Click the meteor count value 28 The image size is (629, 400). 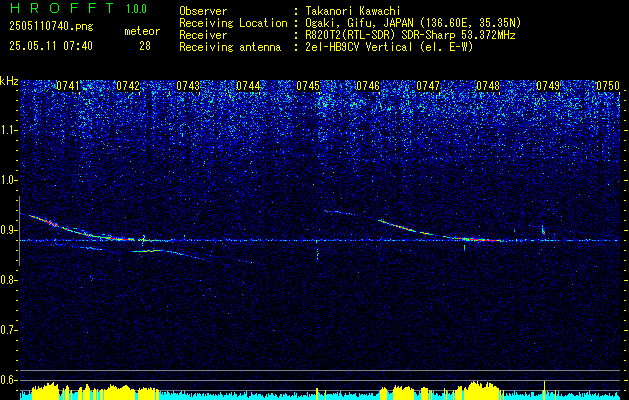pos(145,46)
